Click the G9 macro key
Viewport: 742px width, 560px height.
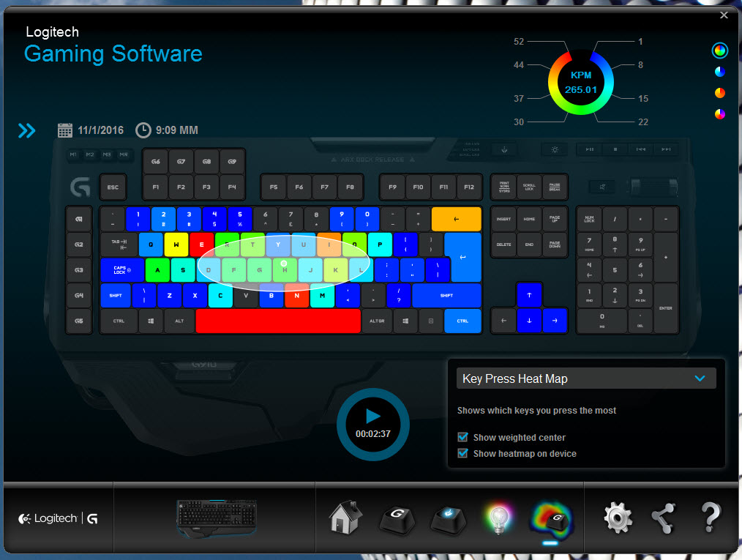(232, 162)
